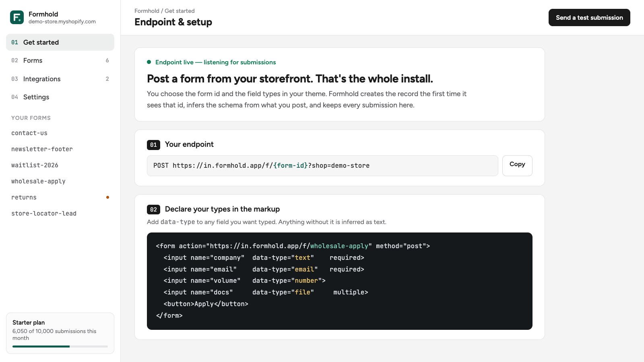Click the Formhold logo icon
The width and height of the screenshot is (644, 362).
(x=17, y=17)
